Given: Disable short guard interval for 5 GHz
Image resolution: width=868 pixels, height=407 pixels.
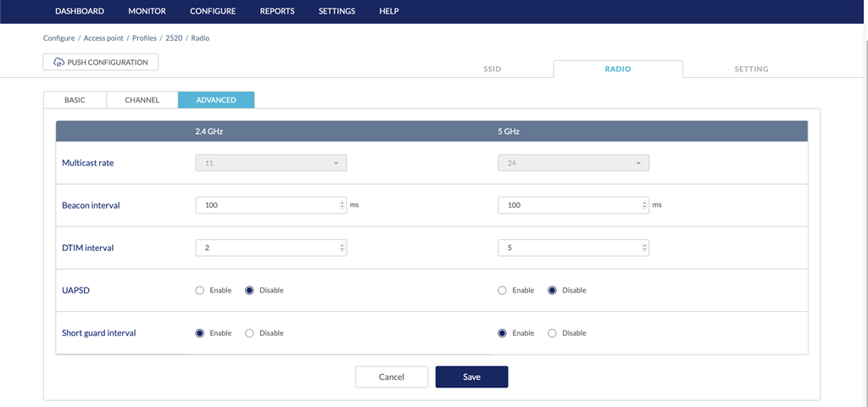Looking at the screenshot, I should tap(552, 333).
